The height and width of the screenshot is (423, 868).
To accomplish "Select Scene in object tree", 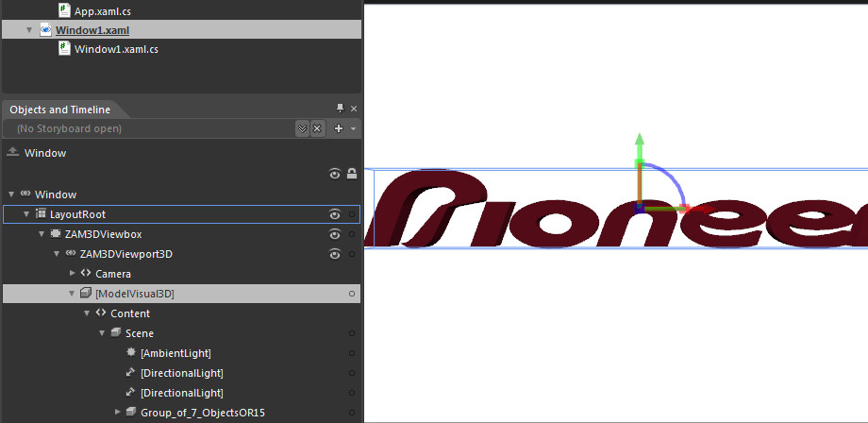I will [140, 333].
